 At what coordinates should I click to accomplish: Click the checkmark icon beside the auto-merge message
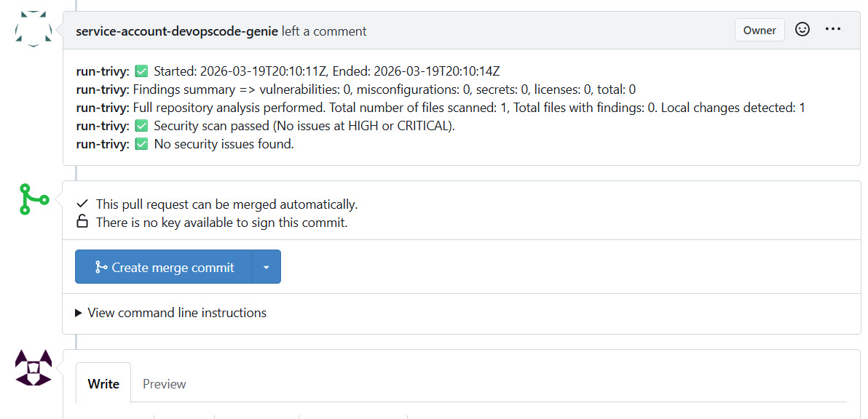pos(82,204)
